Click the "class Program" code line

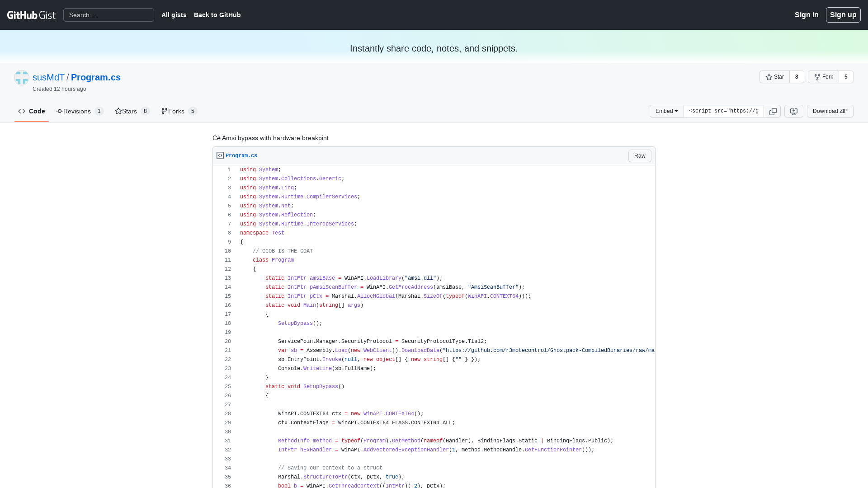point(273,260)
